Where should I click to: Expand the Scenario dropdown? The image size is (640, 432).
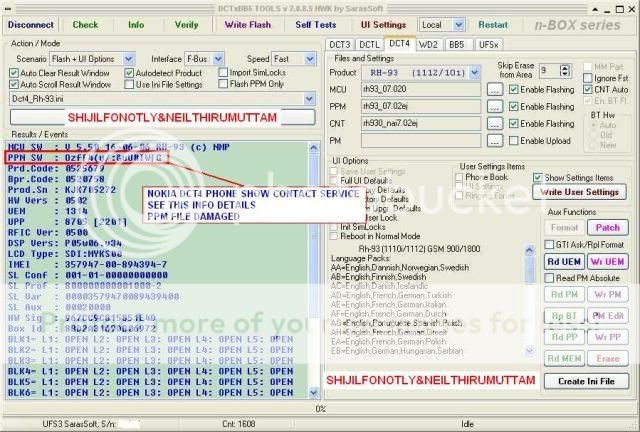[129, 59]
